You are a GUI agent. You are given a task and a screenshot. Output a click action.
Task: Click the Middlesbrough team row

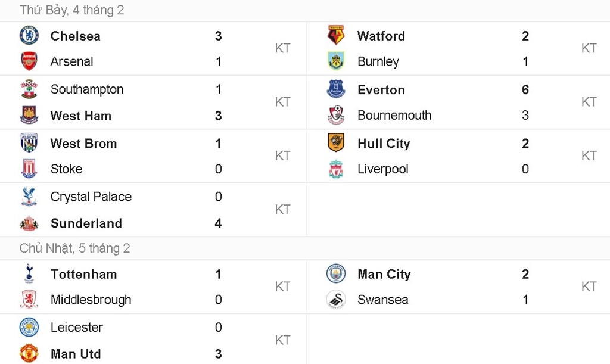pyautogui.click(x=91, y=300)
